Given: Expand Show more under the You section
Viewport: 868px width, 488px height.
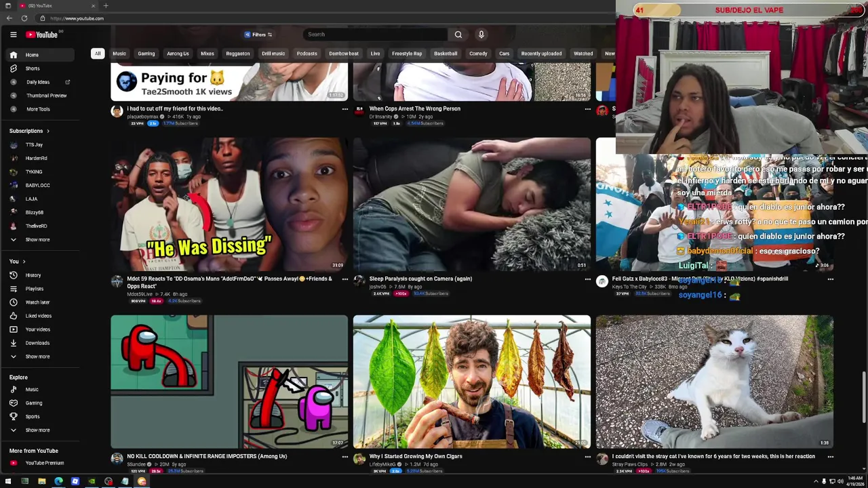Looking at the screenshot, I should tap(41, 357).
